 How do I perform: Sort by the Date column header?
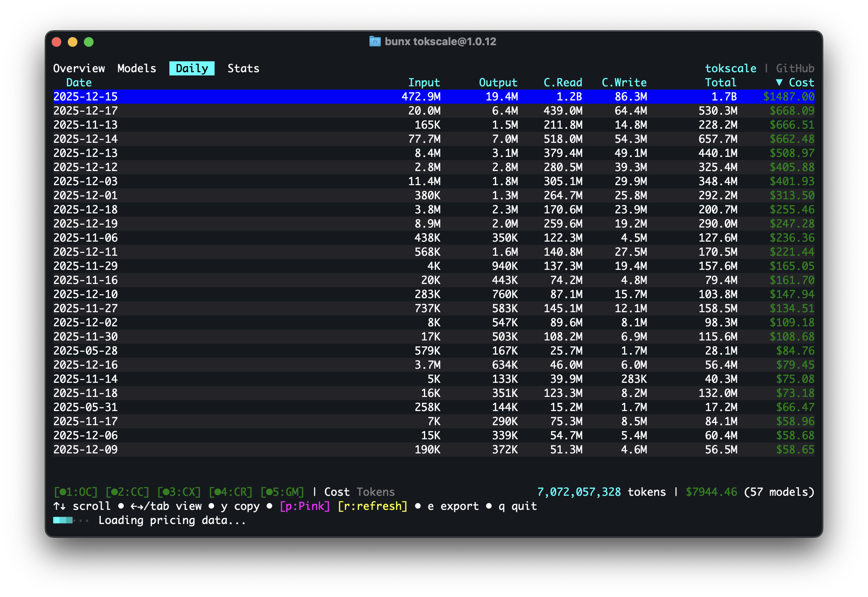point(79,82)
